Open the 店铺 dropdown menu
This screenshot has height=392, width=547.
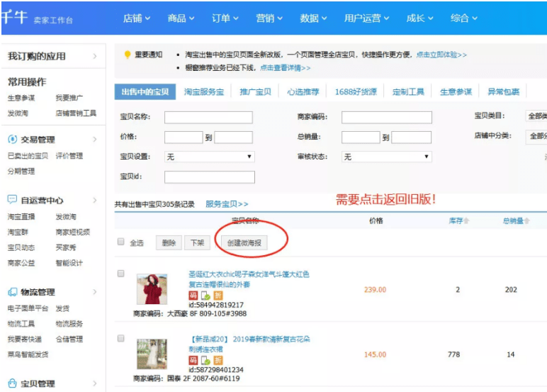pos(137,18)
